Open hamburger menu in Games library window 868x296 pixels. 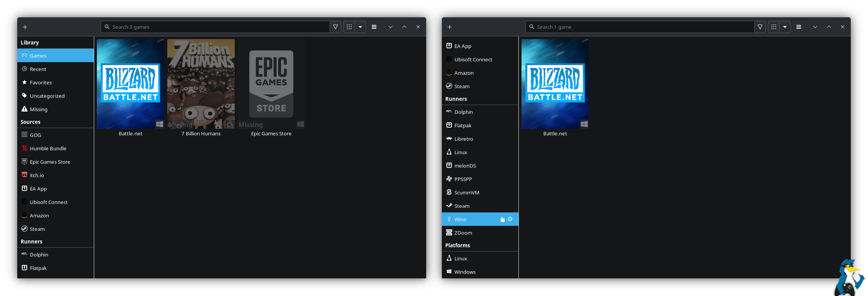(374, 27)
